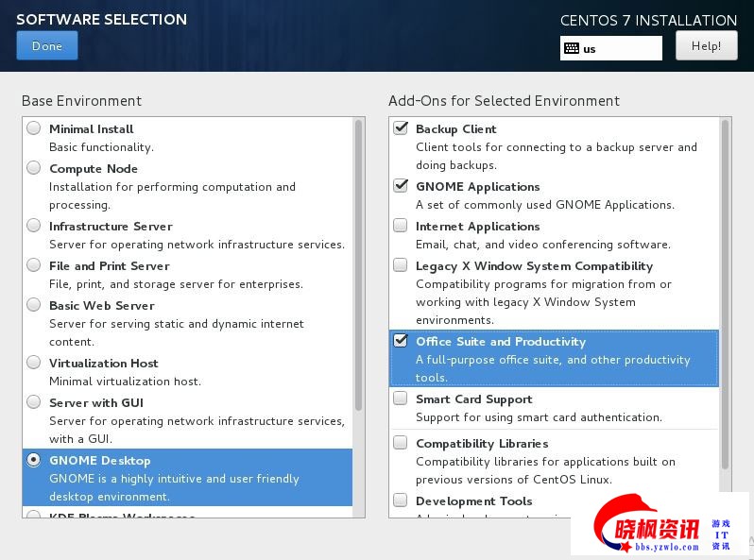Select the Minimal Install radio button

(34, 128)
